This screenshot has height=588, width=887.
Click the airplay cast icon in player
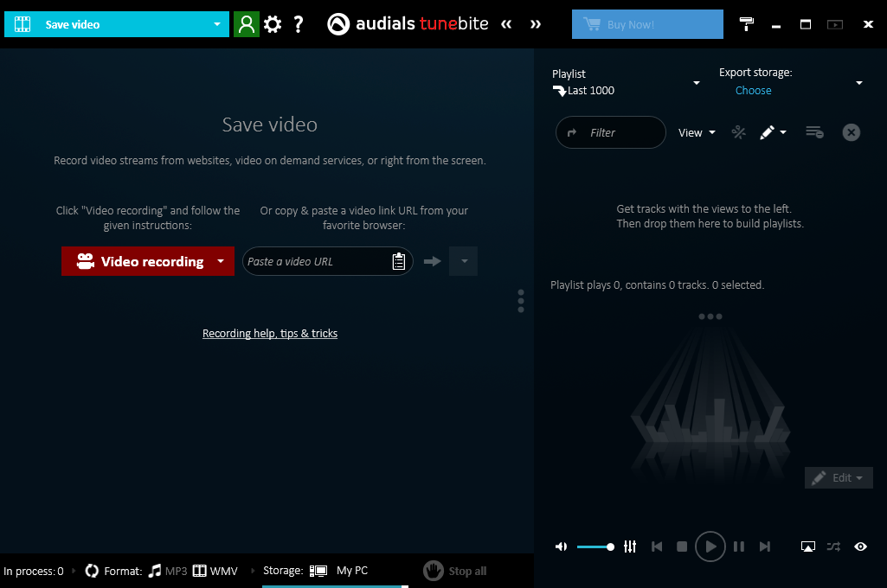point(807,546)
